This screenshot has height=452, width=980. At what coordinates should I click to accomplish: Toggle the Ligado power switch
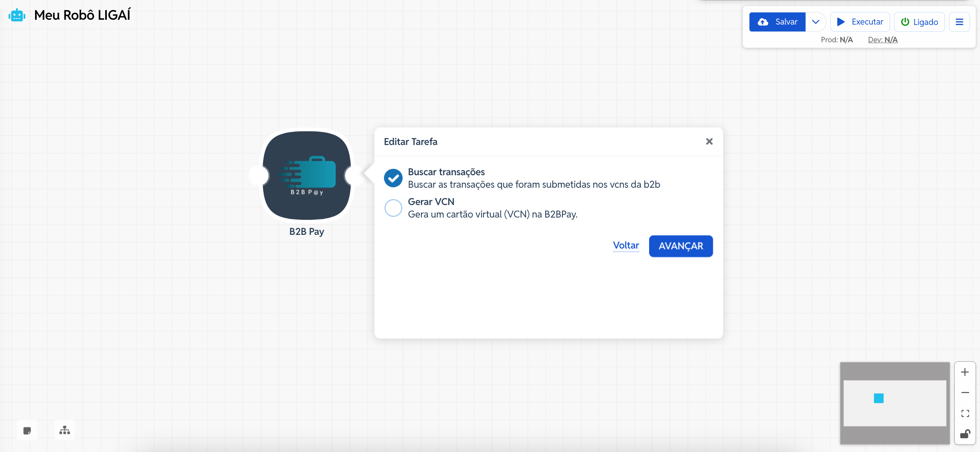919,22
